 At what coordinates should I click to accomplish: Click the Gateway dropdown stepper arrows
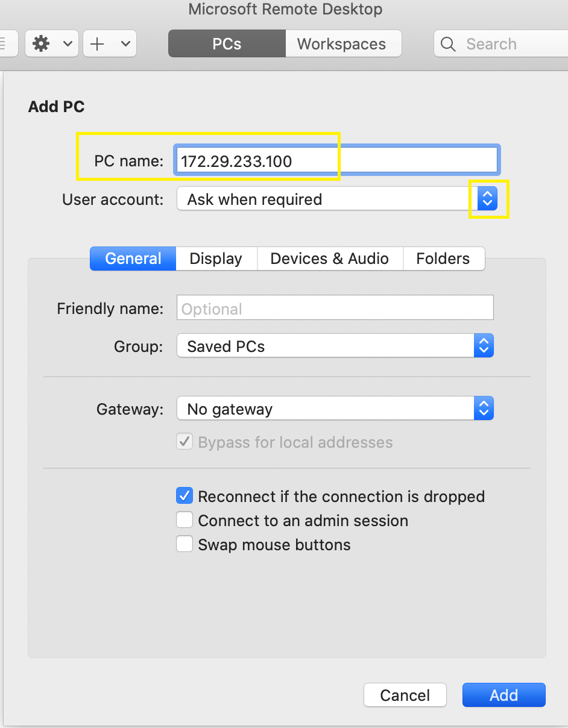click(x=484, y=408)
